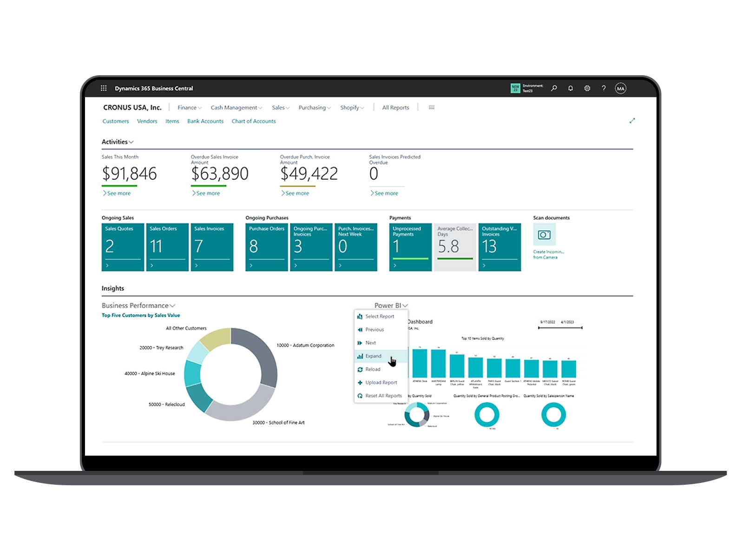This screenshot has height=560, width=742.
Task: Click Create Incoming Doc from Camera link
Action: [548, 254]
